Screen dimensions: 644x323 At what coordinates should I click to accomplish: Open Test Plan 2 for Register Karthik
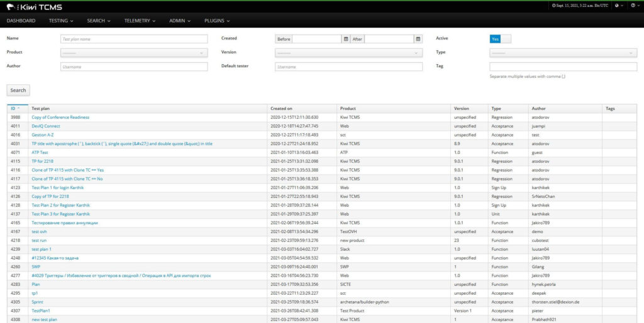[61, 205]
